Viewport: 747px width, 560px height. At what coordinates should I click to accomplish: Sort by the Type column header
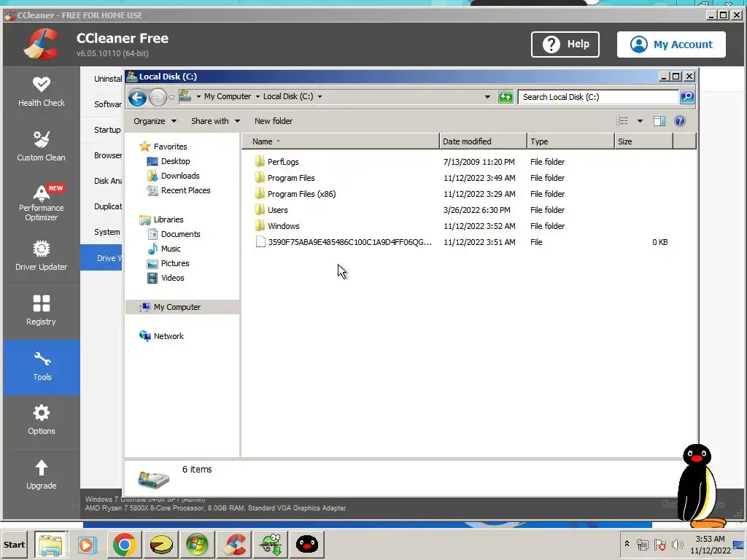click(570, 141)
